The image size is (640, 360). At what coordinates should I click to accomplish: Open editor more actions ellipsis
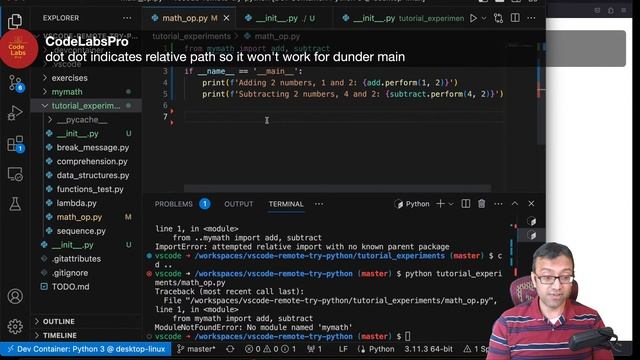point(531,18)
